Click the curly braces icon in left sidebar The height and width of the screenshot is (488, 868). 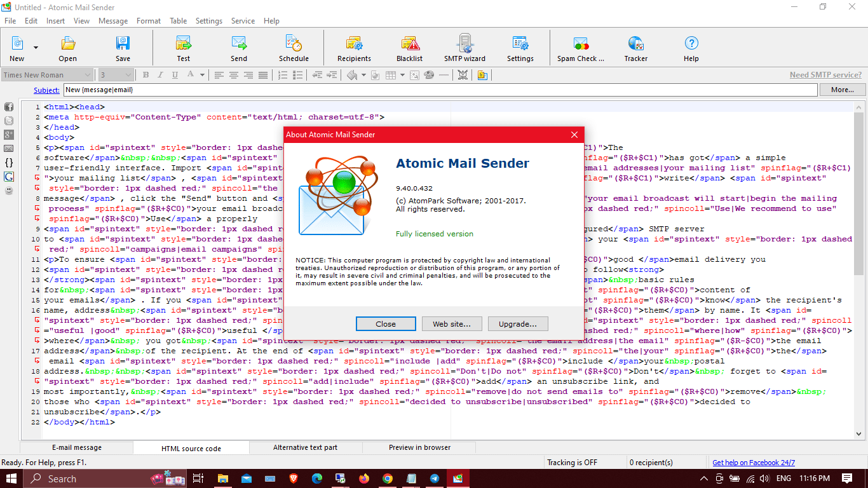(x=9, y=163)
